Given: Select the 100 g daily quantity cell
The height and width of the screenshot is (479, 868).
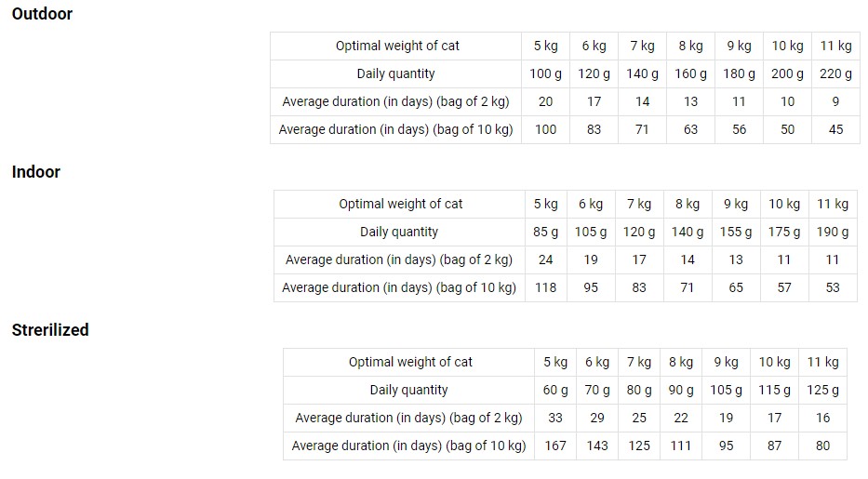Looking at the screenshot, I should (x=545, y=73).
